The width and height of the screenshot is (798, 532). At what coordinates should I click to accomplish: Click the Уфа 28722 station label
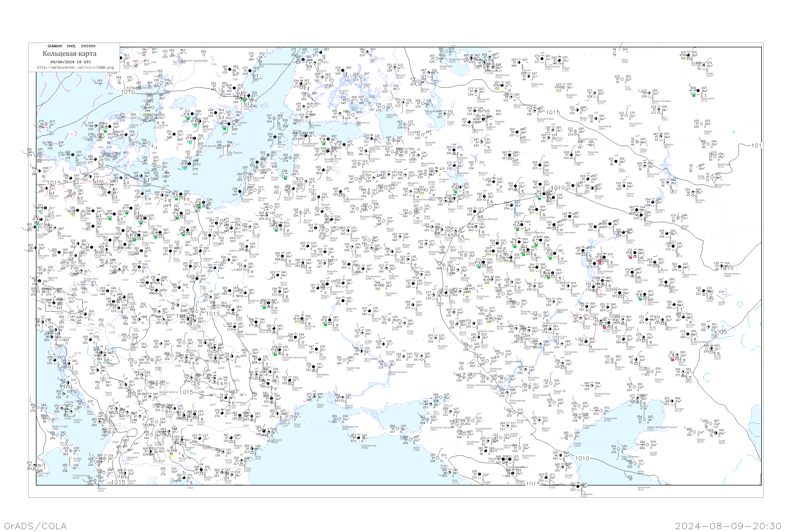(678, 255)
